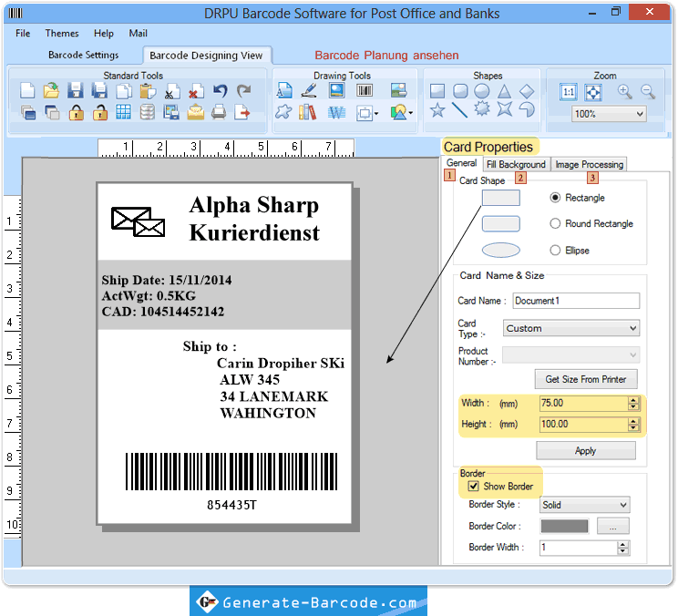Image resolution: width=678 pixels, height=616 pixels.
Task: Toggle the grid display icon
Action: point(123,113)
